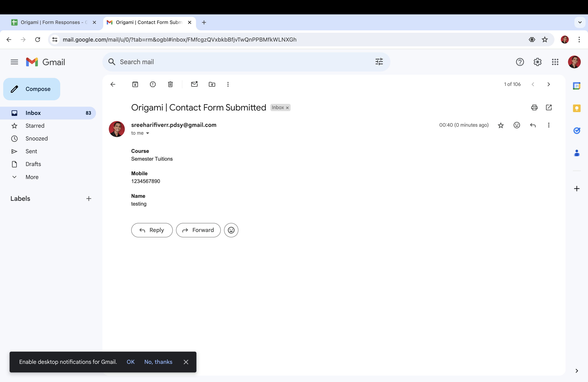
Task: Mark email as unread
Action: (194, 84)
